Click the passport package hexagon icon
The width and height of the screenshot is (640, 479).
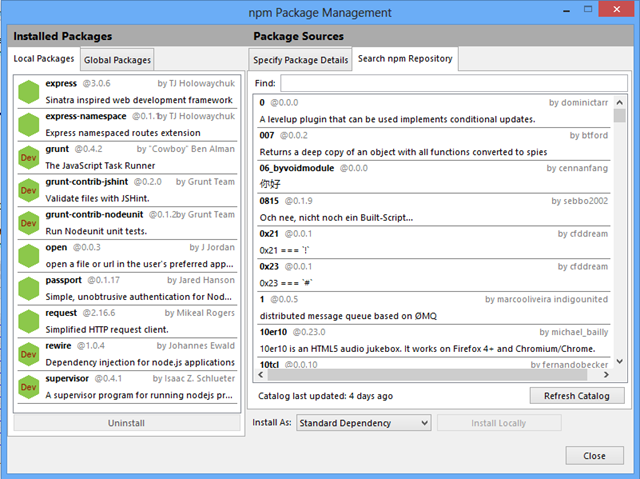click(x=29, y=288)
